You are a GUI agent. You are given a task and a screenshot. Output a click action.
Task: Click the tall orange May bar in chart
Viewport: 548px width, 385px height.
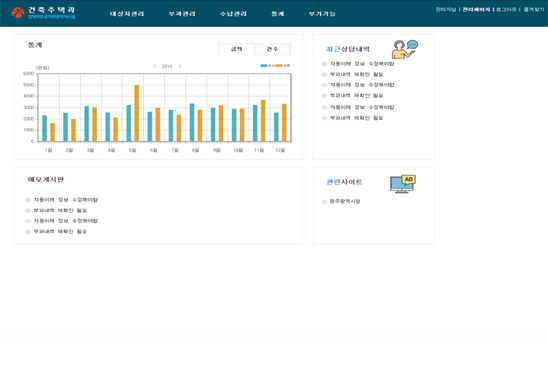(137, 113)
